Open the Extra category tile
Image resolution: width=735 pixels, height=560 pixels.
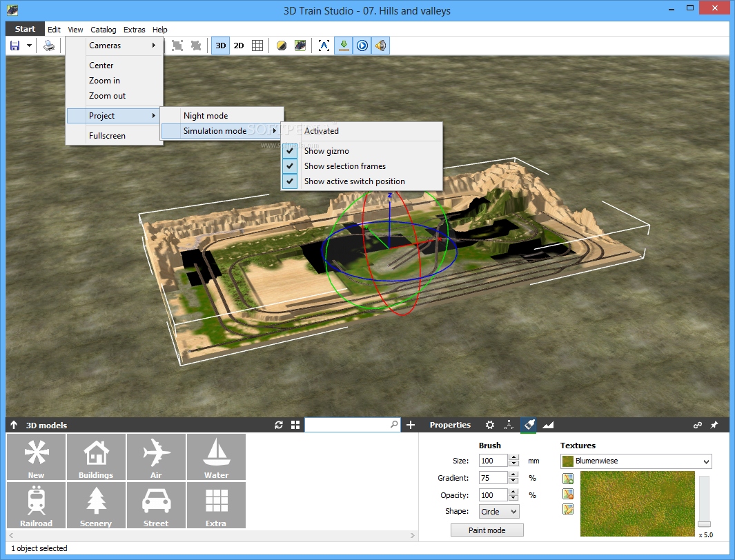point(216,506)
